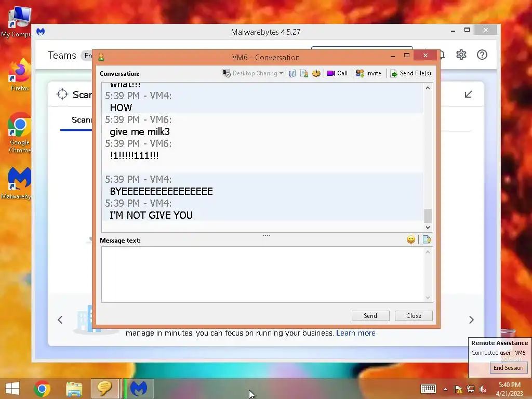Click the conversation scrollbar thumb
This screenshot has height=399, width=532.
coord(428,216)
